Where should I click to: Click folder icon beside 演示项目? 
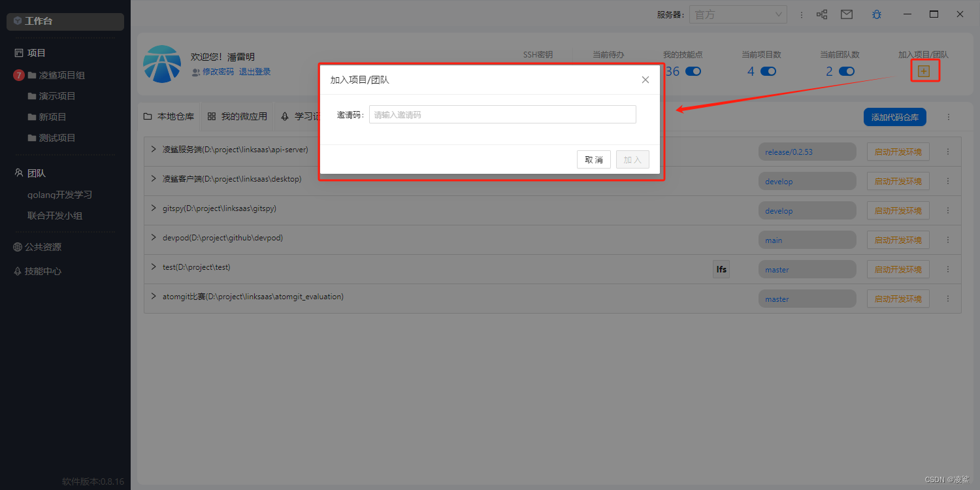click(32, 96)
